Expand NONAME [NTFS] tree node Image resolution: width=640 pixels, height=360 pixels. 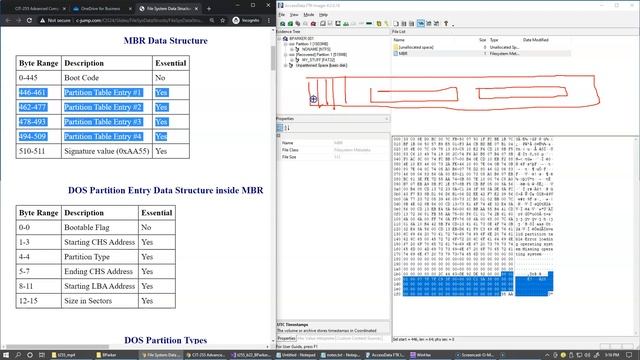pos(292,49)
